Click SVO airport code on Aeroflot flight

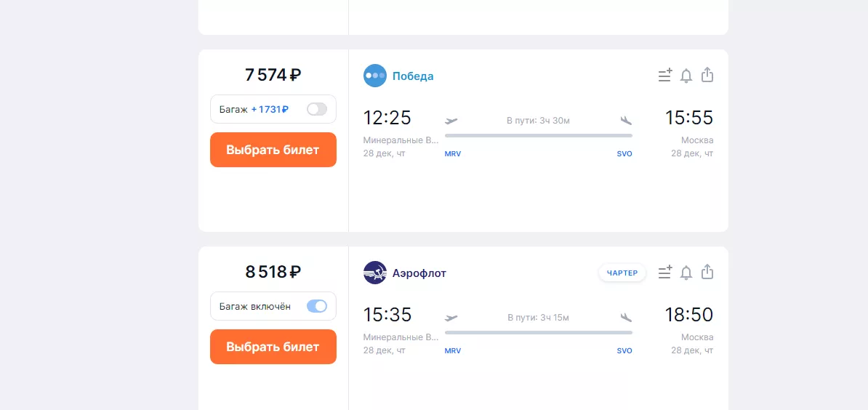(624, 351)
